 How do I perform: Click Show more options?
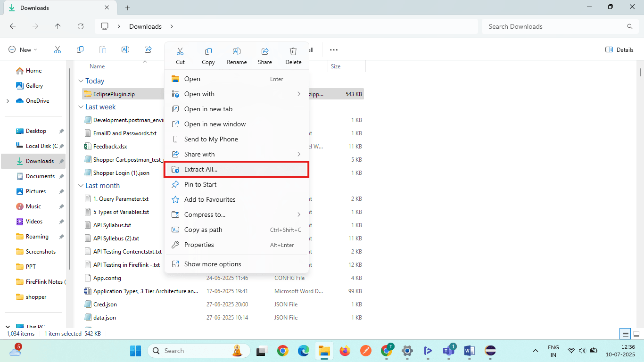[236, 264]
